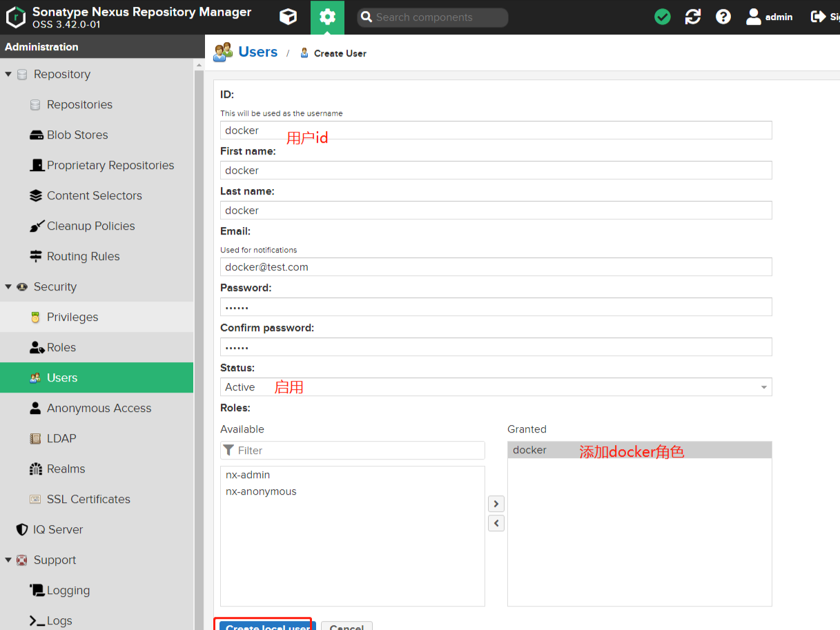The image size is (840, 630).
Task: Click the Users breadcrumb link
Action: click(257, 52)
